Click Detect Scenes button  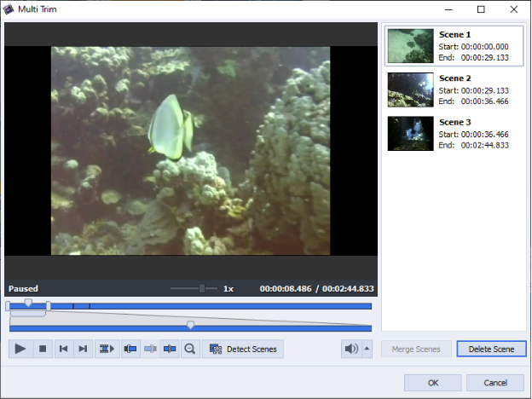point(244,349)
